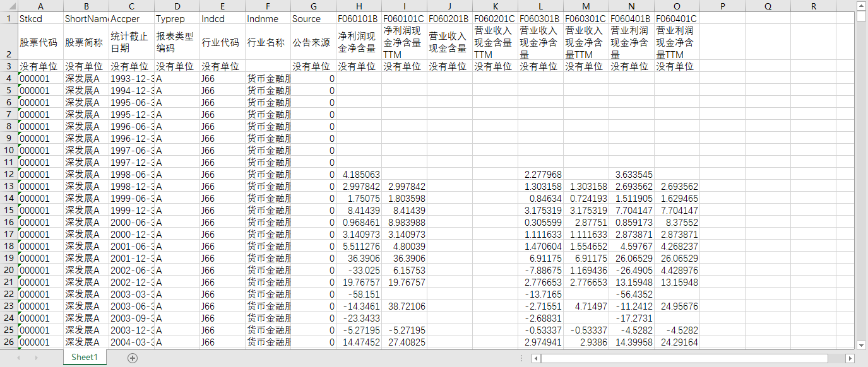Viewport: 868px width, 367px height.
Task: Click the date cell 1993-12-3 in row 4
Action: point(132,78)
